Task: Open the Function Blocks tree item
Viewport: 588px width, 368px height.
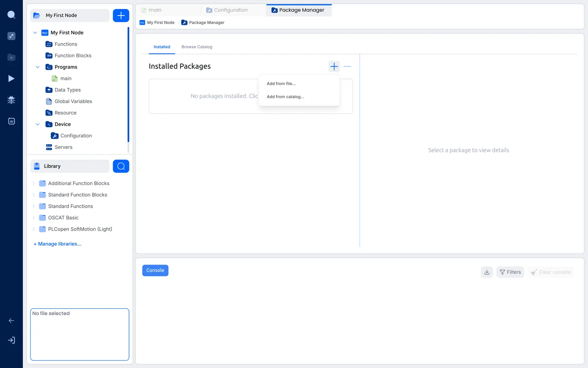Action: coord(73,56)
